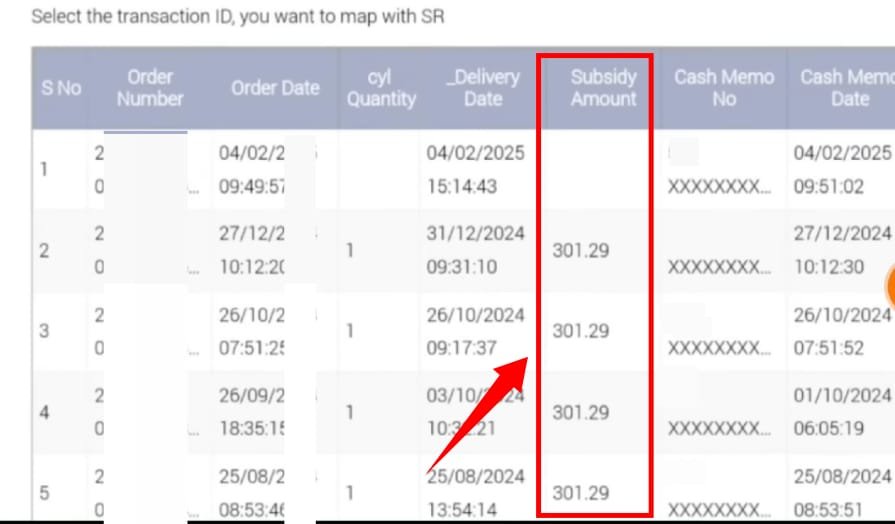The width and height of the screenshot is (895, 524).
Task: Select the Cash Memo No column header
Action: point(723,88)
